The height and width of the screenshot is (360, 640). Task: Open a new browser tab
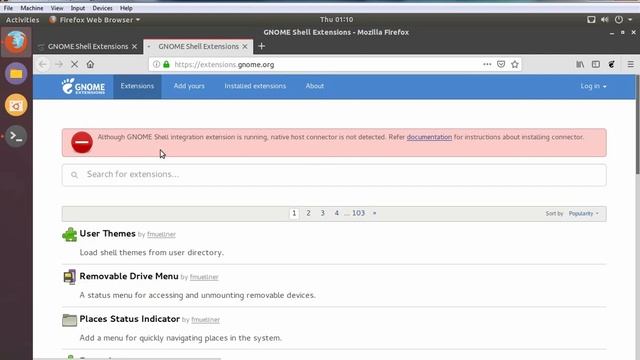pyautogui.click(x=262, y=46)
